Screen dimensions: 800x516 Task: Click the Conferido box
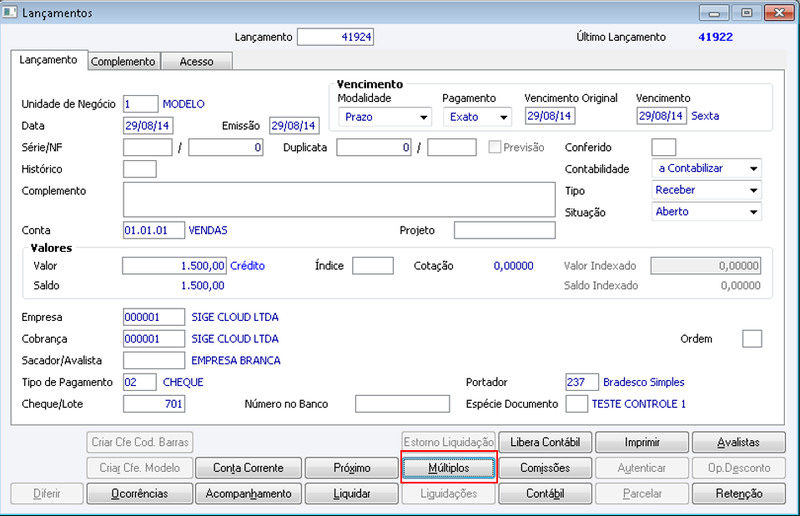(664, 148)
